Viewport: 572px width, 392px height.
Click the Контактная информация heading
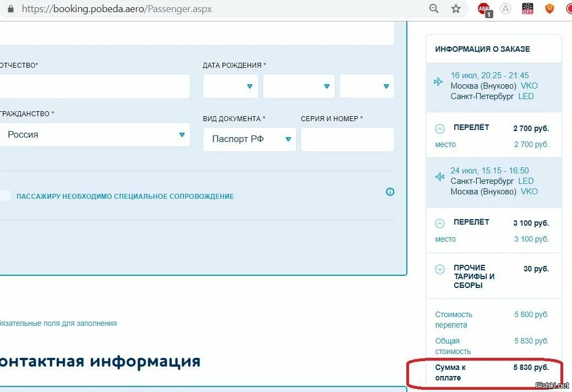(x=100, y=361)
